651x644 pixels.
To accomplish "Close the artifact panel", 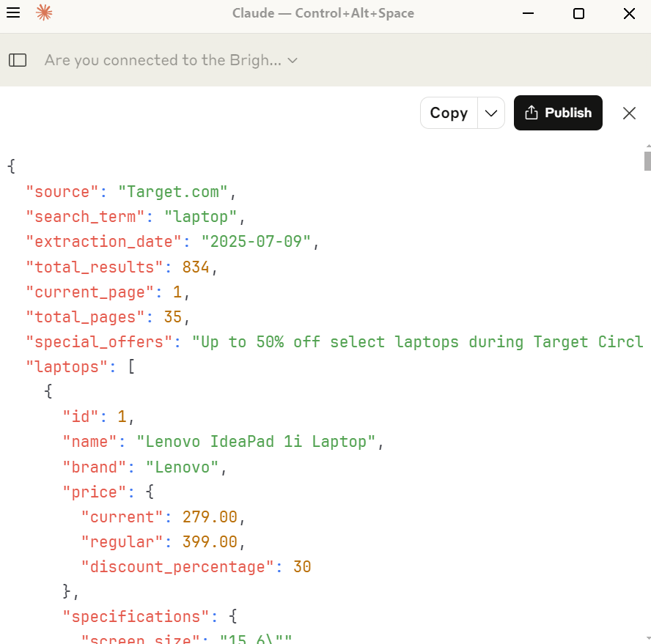I will (629, 113).
